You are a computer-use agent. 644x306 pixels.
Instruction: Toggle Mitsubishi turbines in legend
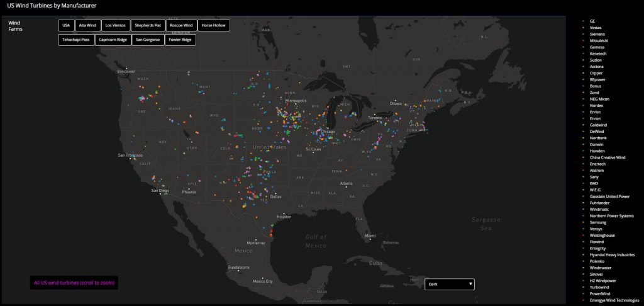[599, 40]
